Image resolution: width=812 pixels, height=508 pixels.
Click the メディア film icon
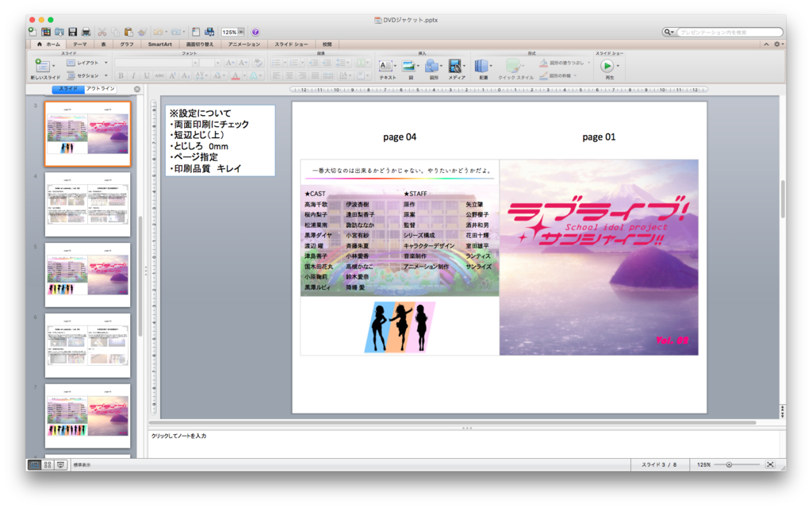click(x=454, y=66)
